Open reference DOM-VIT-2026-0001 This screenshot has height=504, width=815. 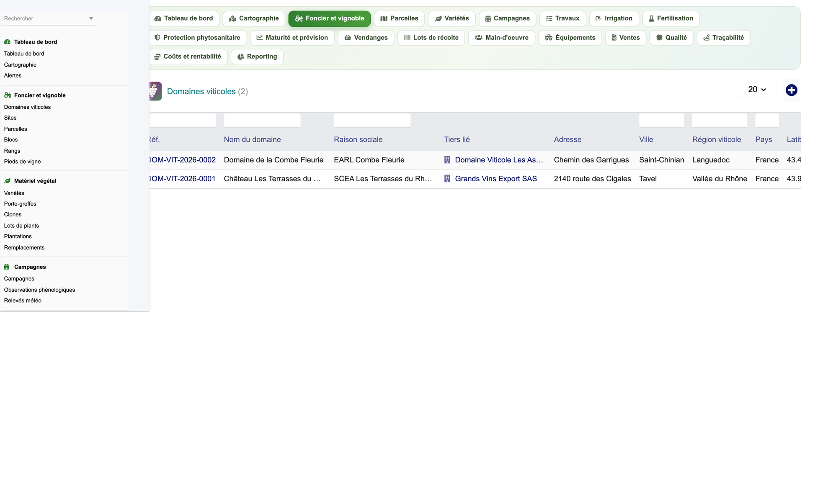pos(182,179)
